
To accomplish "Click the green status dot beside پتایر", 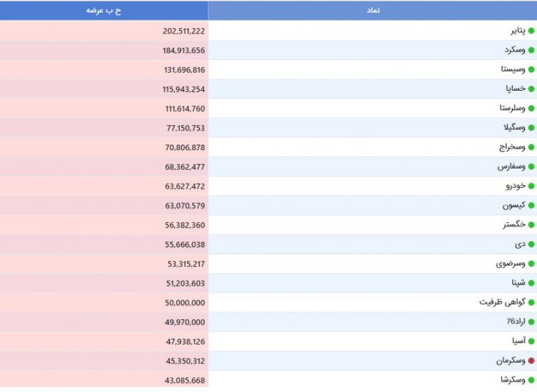I will point(531,31).
